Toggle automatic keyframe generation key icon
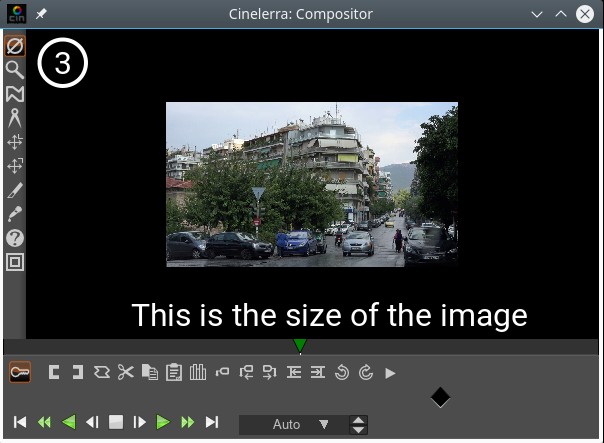604x443 pixels. [x=19, y=372]
